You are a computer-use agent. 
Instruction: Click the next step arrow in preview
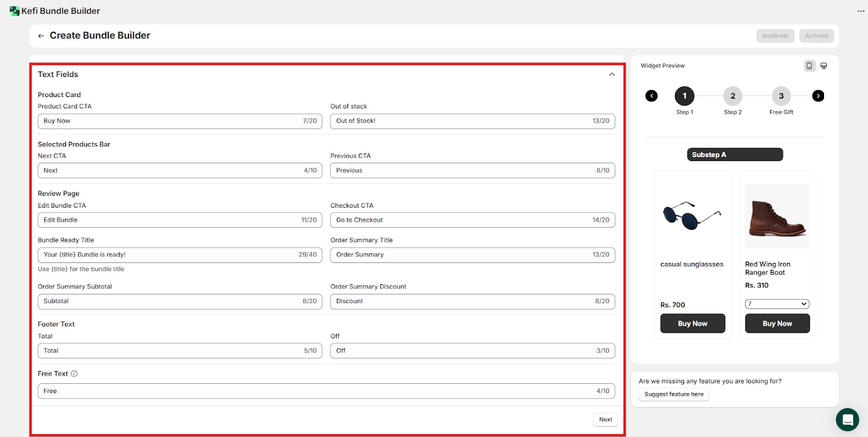(818, 96)
